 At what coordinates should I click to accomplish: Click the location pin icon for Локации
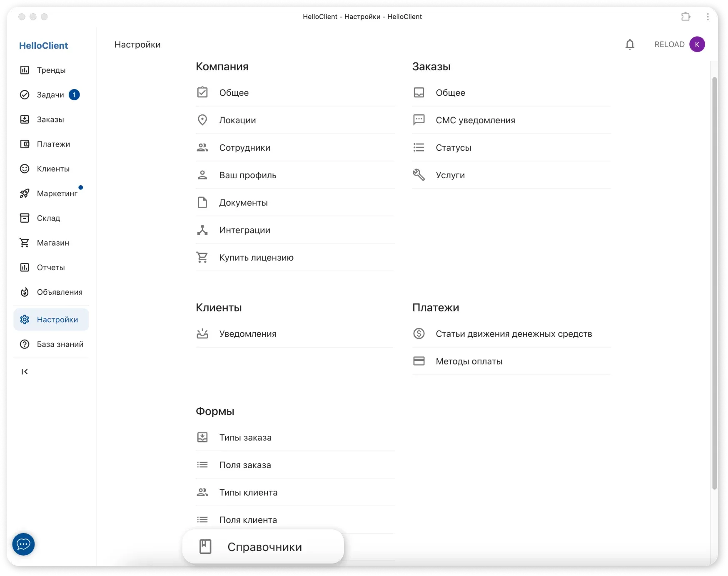click(x=202, y=120)
